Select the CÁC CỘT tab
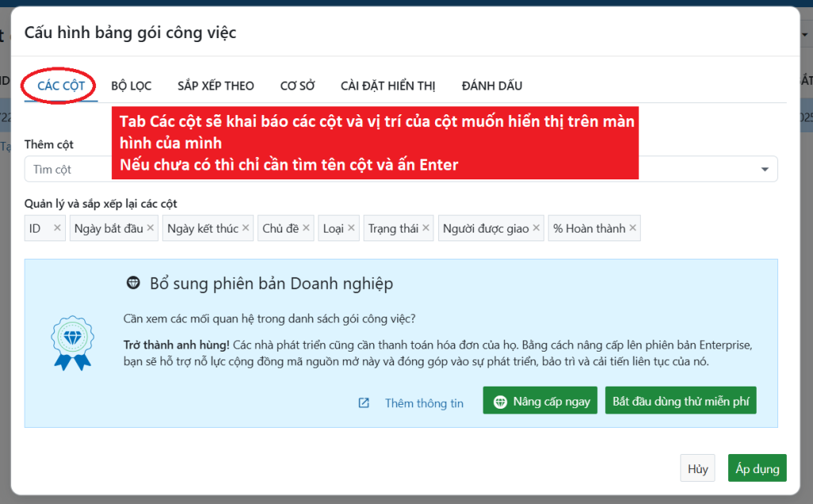 pos(60,86)
